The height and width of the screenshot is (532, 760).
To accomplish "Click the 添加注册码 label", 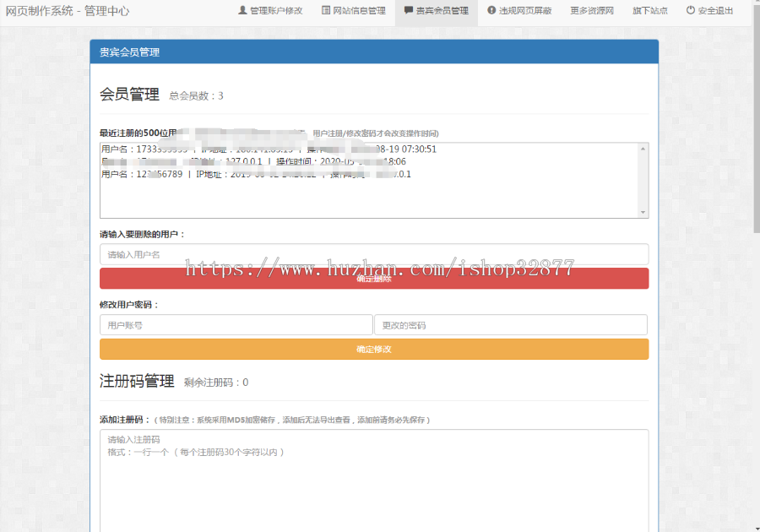I will 125,420.
